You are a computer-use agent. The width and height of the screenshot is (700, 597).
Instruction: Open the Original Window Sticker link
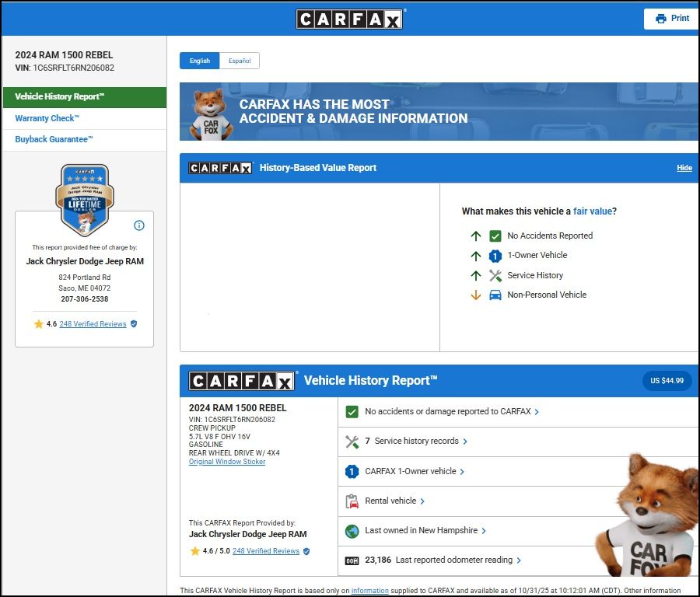point(227,462)
